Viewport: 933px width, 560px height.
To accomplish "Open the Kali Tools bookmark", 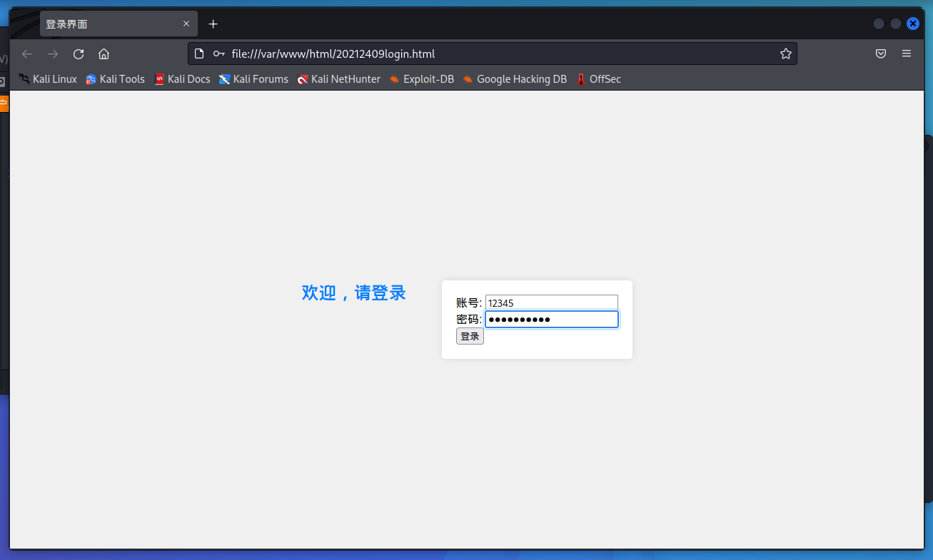I will 115,79.
